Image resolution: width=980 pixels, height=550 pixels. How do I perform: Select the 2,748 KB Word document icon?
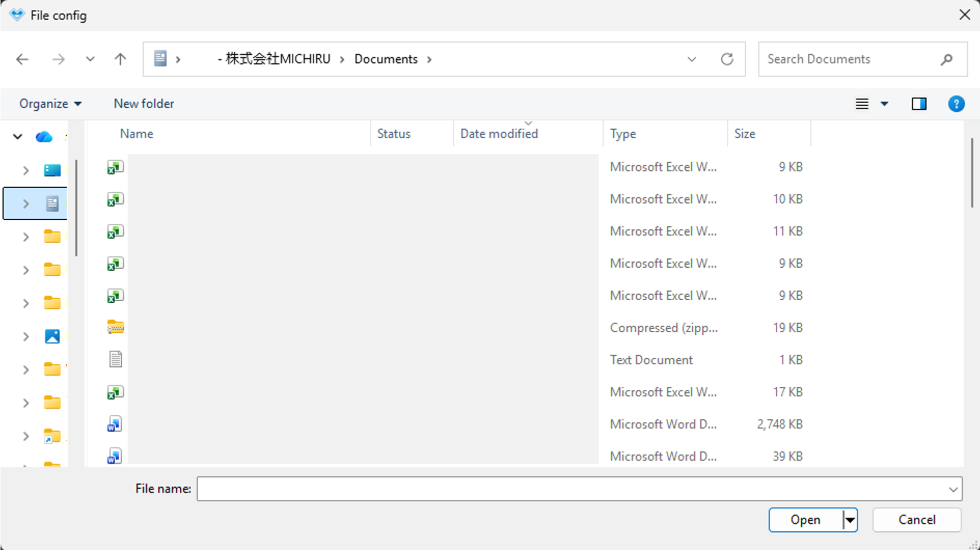pyautogui.click(x=114, y=424)
